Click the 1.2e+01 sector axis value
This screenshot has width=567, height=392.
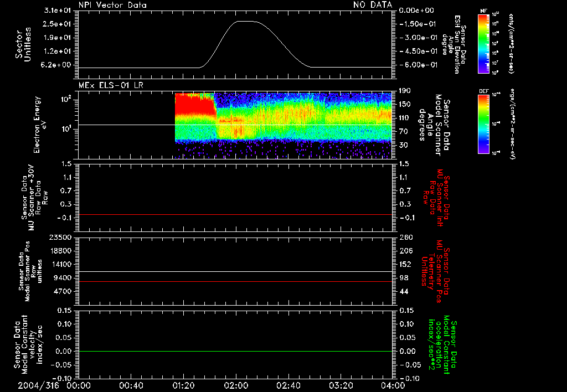pyautogui.click(x=57, y=51)
